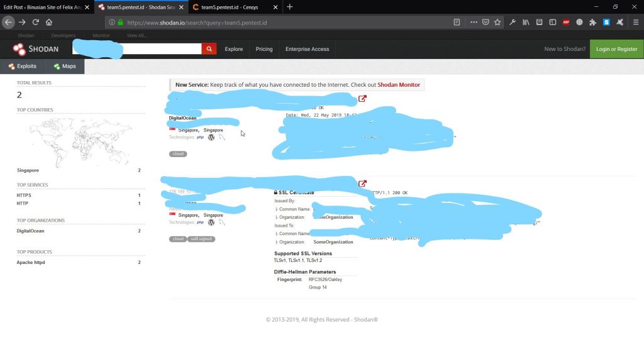This screenshot has height=345, width=644.
Task: Open page actions three-dot menu in address bar
Action: point(474,22)
